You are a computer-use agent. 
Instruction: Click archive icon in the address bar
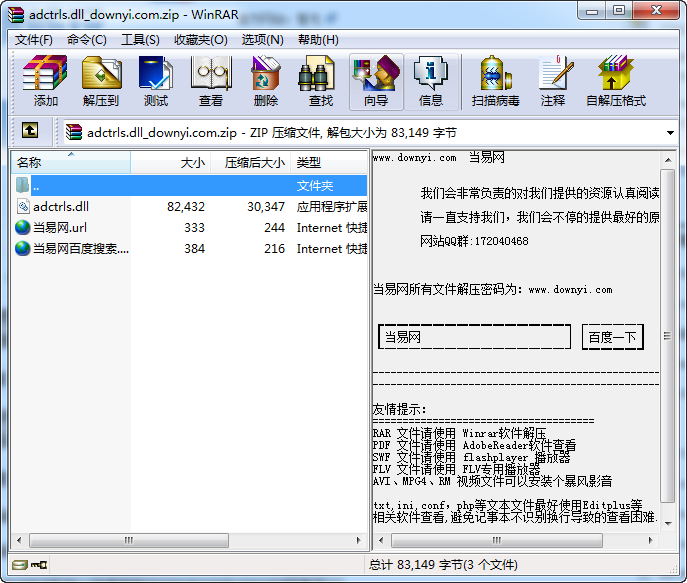tap(74, 132)
